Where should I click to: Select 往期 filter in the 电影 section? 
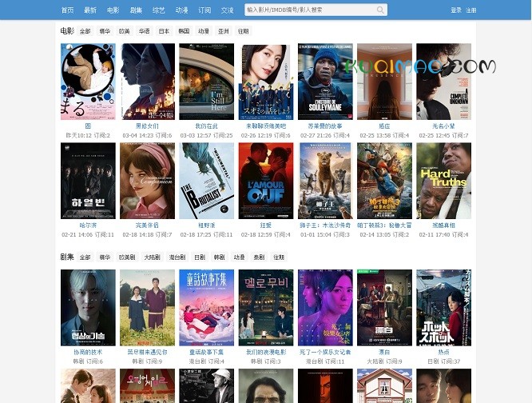(x=244, y=31)
